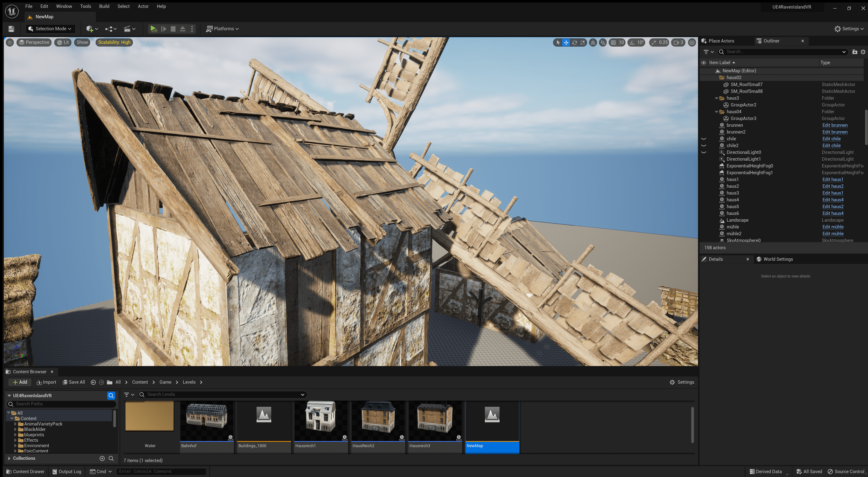Open the viewport layout maximize icon
This screenshot has width=868, height=477.
click(692, 42)
